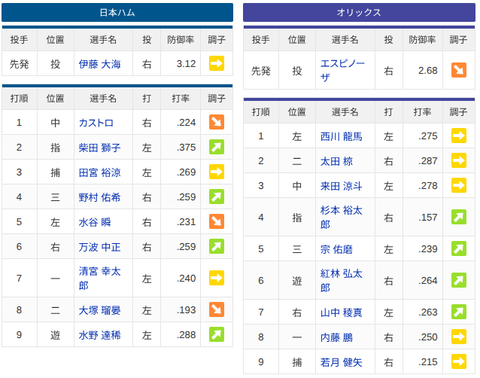Viewport: 480px width, 378px height.
Task: Click batting average .287
Action: [428, 161]
